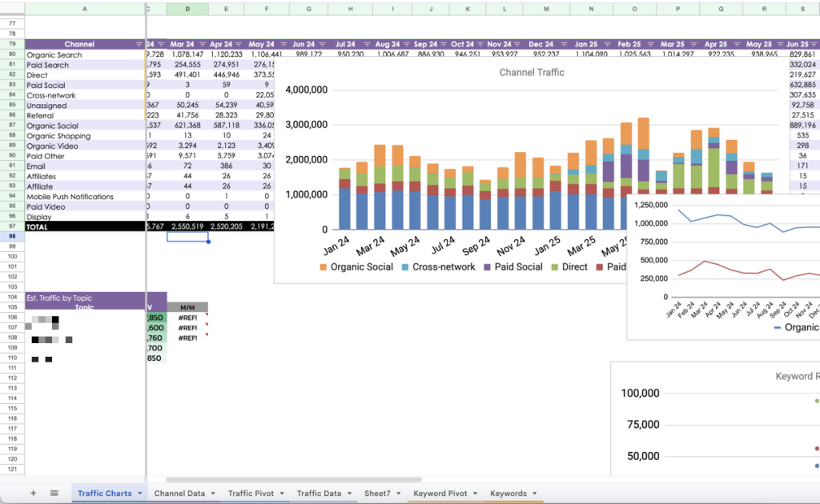
Task: Switch to the Traffic Pivot sheet tab
Action: pos(252,494)
